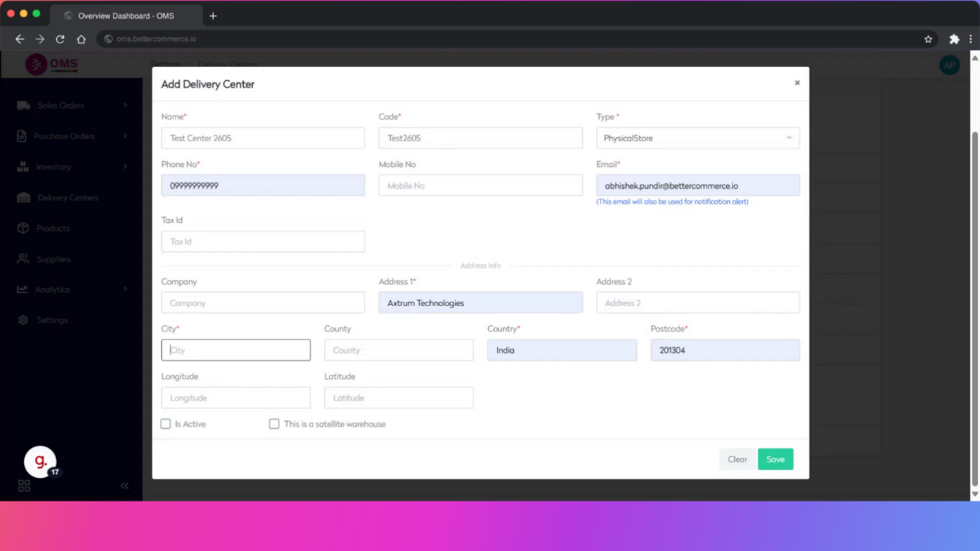This screenshot has width=980, height=551.
Task: Select the Overview Dashboard - OMS tab
Action: (x=125, y=16)
